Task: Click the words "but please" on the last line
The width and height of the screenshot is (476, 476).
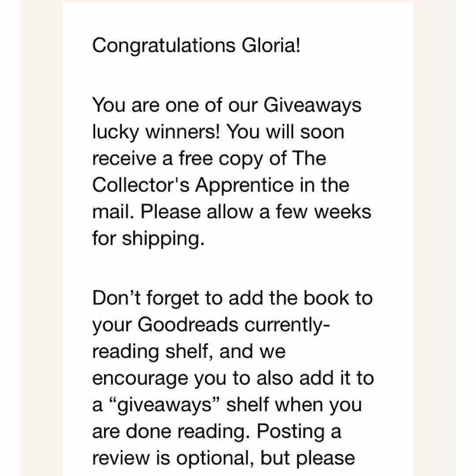Action: [x=307, y=457]
